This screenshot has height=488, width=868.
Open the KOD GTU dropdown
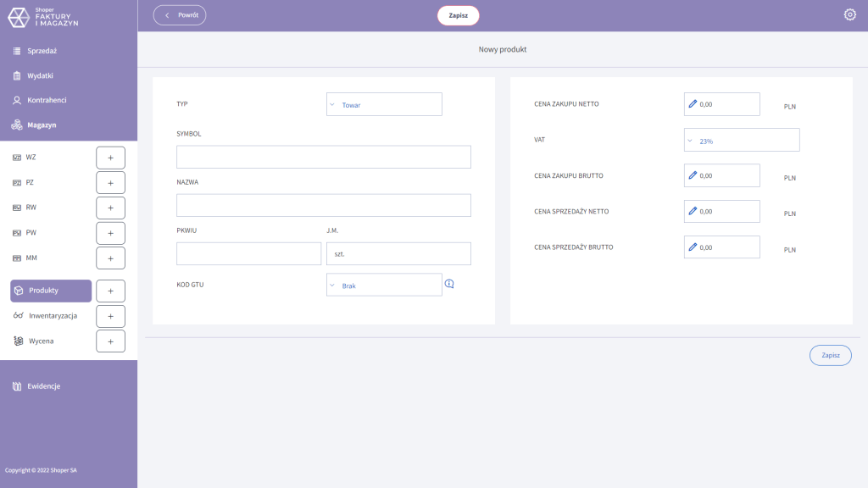(384, 285)
